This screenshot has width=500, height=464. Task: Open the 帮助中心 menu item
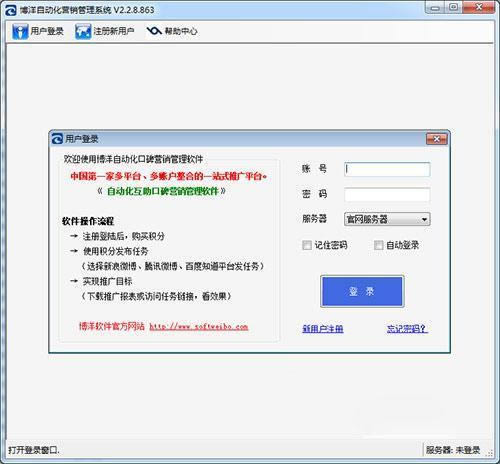tap(181, 31)
